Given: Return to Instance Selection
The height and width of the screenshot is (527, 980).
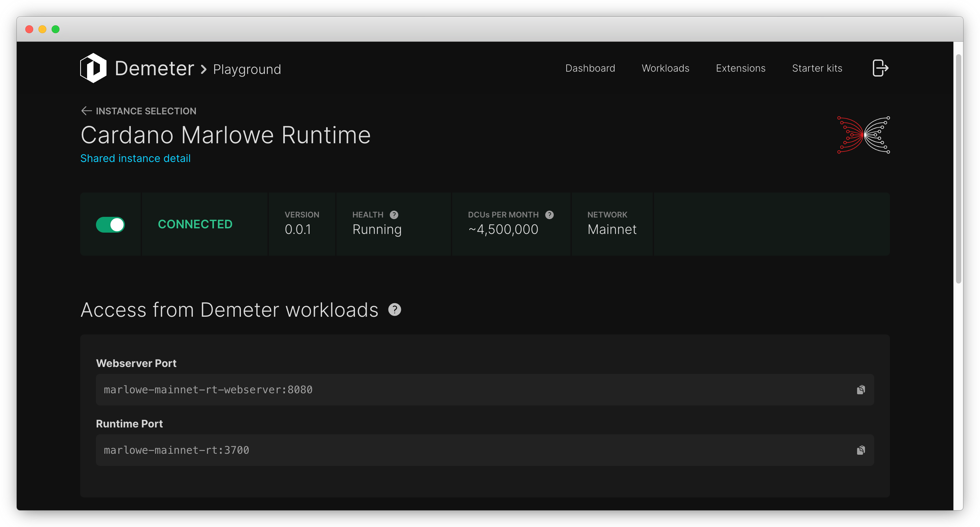Looking at the screenshot, I should click(146, 111).
